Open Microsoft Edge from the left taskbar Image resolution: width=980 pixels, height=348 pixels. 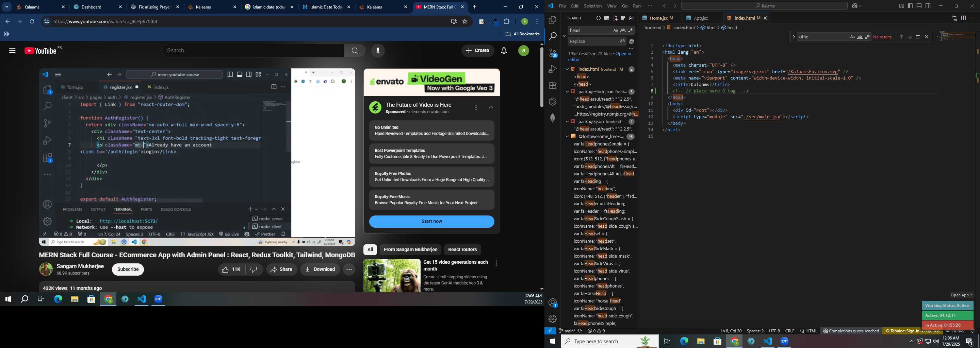tap(58, 299)
